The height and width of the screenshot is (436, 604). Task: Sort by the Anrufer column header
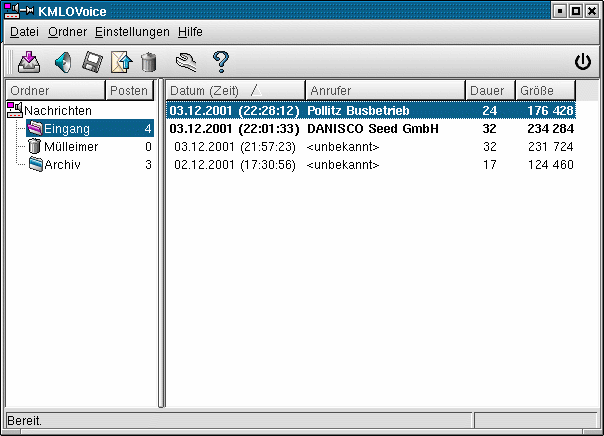[385, 91]
